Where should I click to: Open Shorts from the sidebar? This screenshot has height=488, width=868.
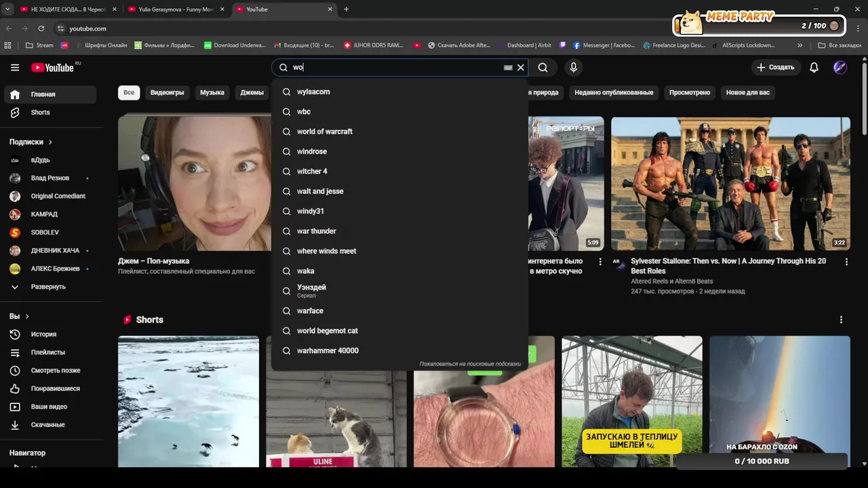[50, 113]
